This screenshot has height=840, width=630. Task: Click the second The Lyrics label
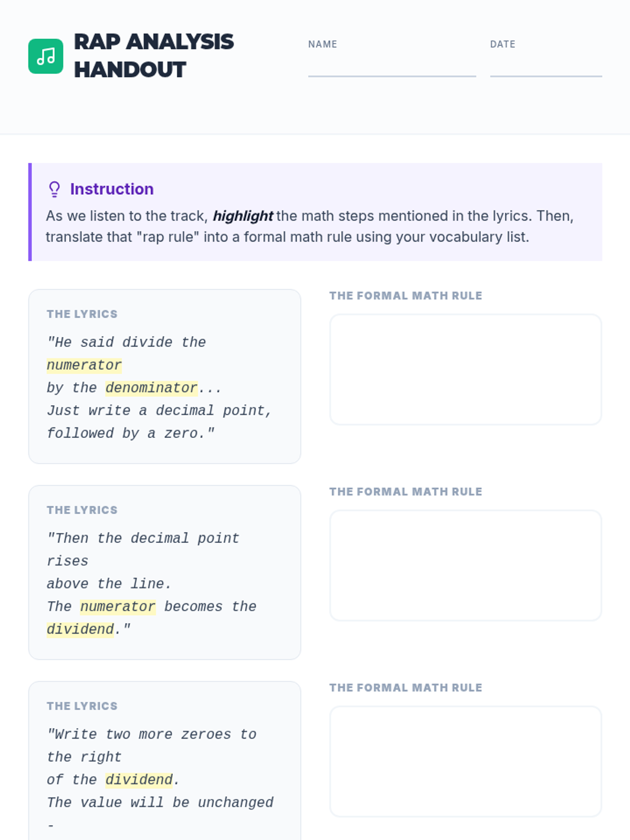[x=82, y=510]
